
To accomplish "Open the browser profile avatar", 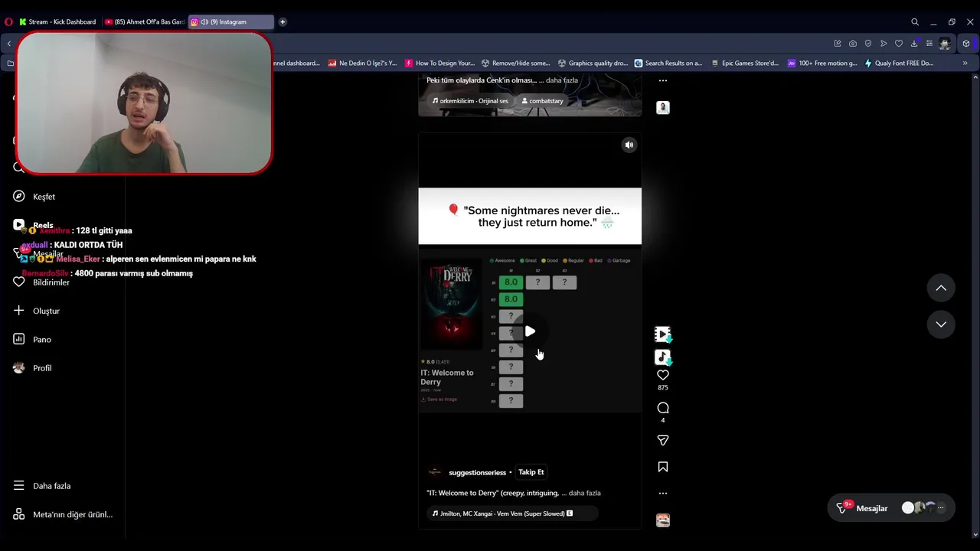I will [x=946, y=44].
